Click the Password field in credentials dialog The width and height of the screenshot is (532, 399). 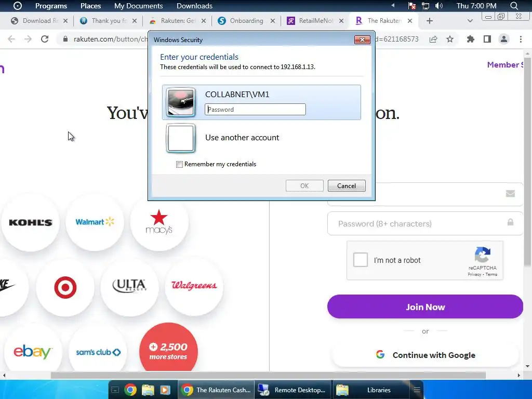click(255, 109)
